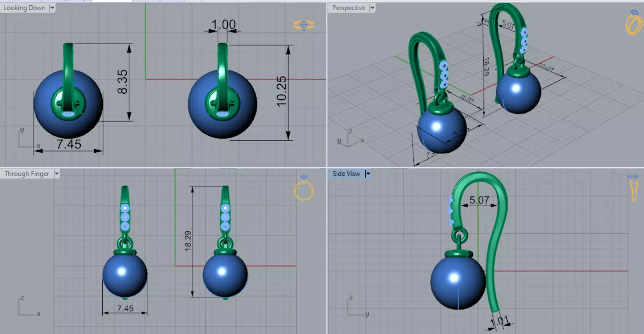Viewport: 644px width, 334px height.
Task: Open the Through Finger viewport dropdown arrow
Action: (57, 174)
